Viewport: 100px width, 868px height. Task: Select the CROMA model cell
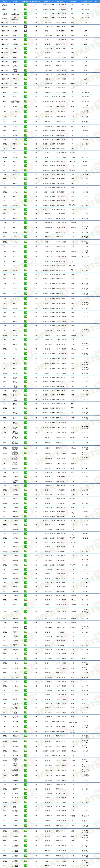tap(15, 92)
